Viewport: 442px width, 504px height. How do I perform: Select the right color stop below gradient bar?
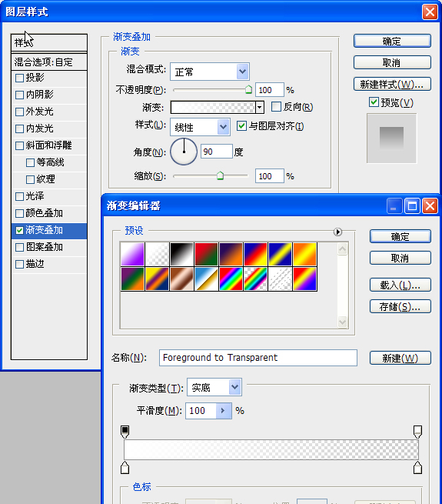[417, 467]
